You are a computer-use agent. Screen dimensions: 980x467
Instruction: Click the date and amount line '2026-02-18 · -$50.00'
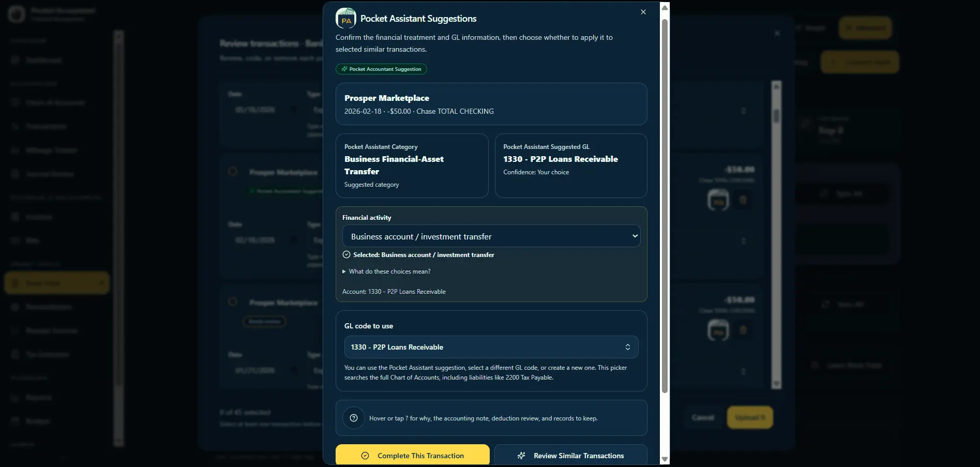pyautogui.click(x=378, y=111)
